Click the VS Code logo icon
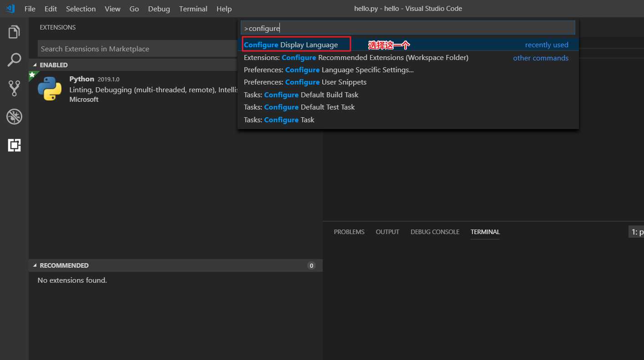The width and height of the screenshot is (644, 360). coord(10,9)
